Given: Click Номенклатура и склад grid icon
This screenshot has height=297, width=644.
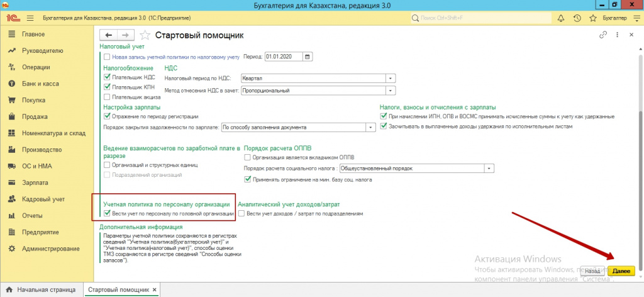Looking at the screenshot, I should coord(12,133).
